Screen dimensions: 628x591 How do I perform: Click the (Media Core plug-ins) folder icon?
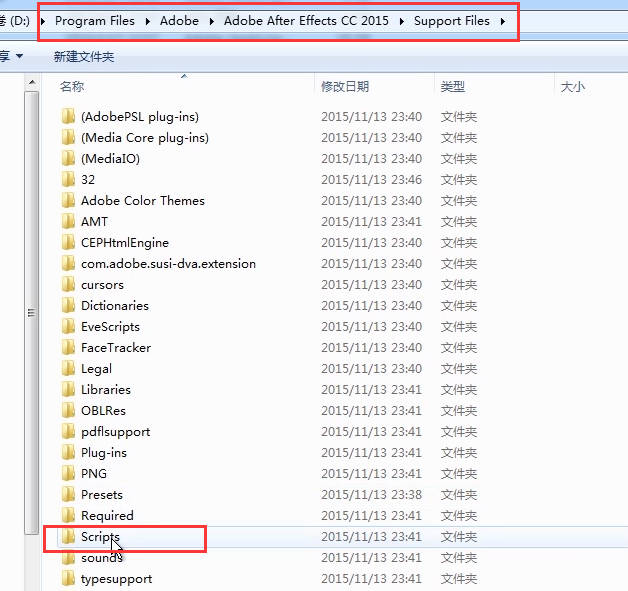[x=68, y=137]
